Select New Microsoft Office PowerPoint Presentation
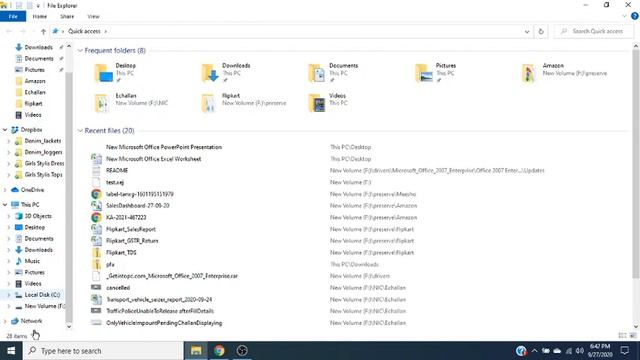The height and width of the screenshot is (360, 640). (164, 147)
